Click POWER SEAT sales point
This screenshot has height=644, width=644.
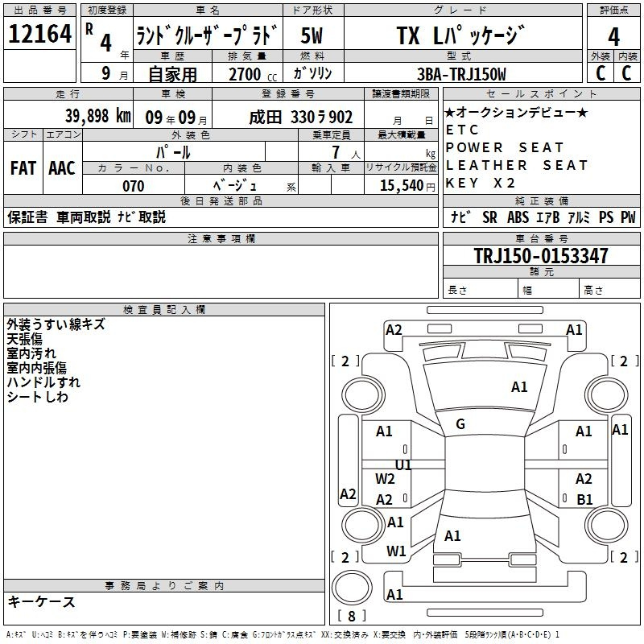coord(505,147)
